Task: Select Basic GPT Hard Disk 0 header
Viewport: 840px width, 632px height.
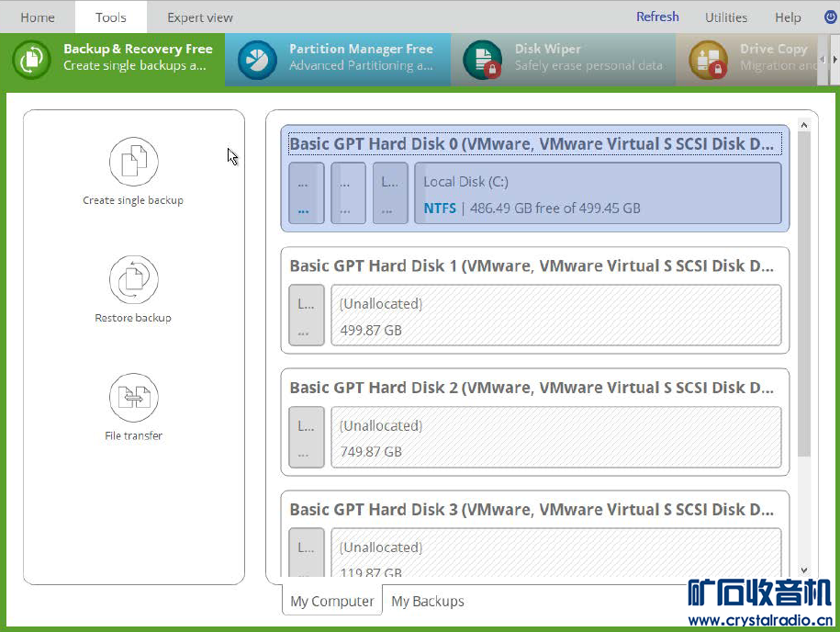Action: coord(534,143)
